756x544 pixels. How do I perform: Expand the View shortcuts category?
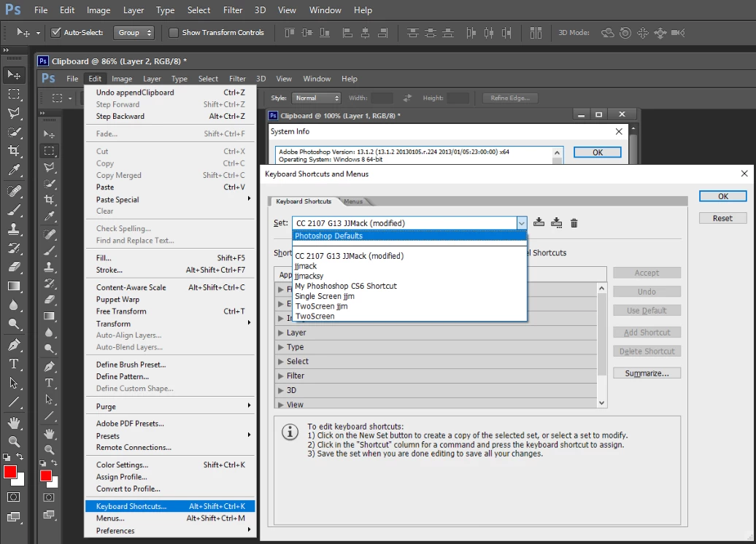(x=281, y=404)
